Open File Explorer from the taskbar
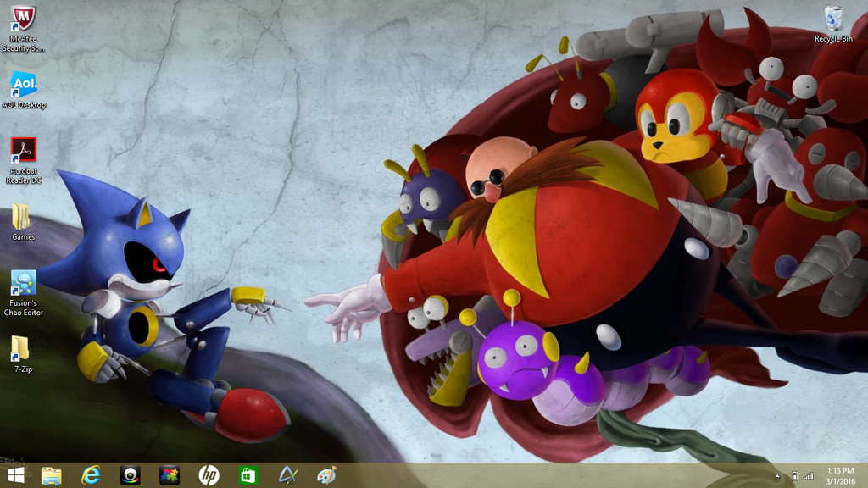The image size is (868, 488). pyautogui.click(x=52, y=475)
